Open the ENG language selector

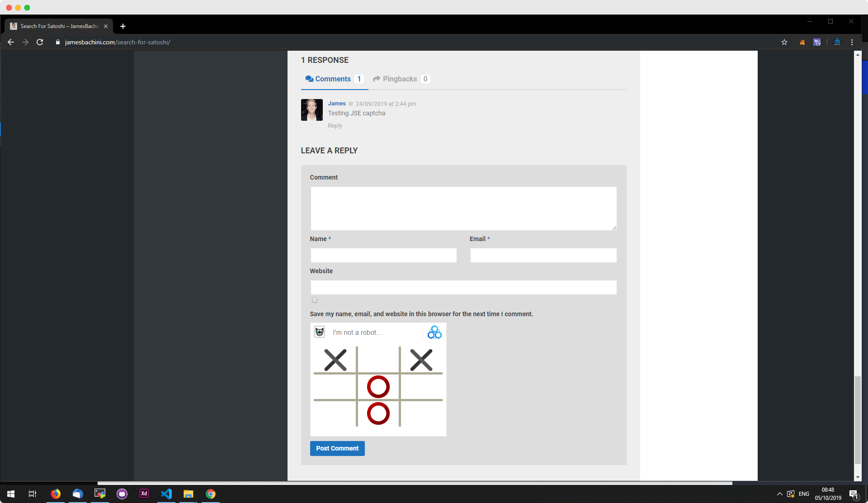(x=804, y=494)
